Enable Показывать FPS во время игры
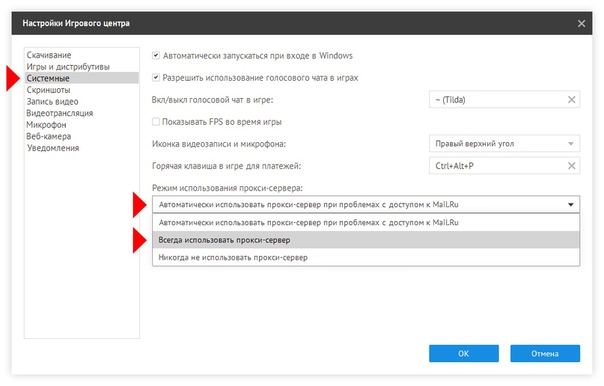The width and height of the screenshot is (604, 386). point(156,122)
